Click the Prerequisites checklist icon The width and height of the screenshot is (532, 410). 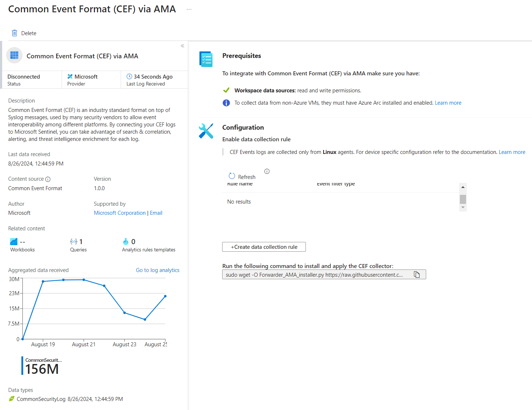pos(206,59)
